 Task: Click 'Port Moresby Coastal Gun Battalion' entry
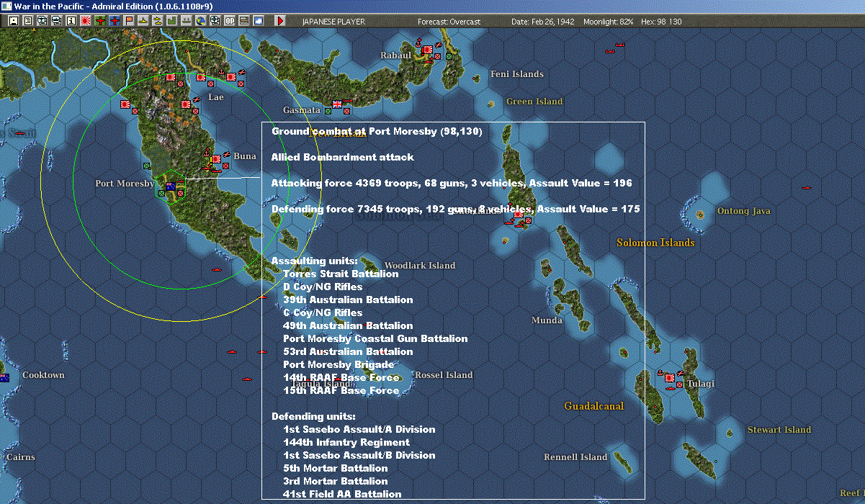(375, 338)
